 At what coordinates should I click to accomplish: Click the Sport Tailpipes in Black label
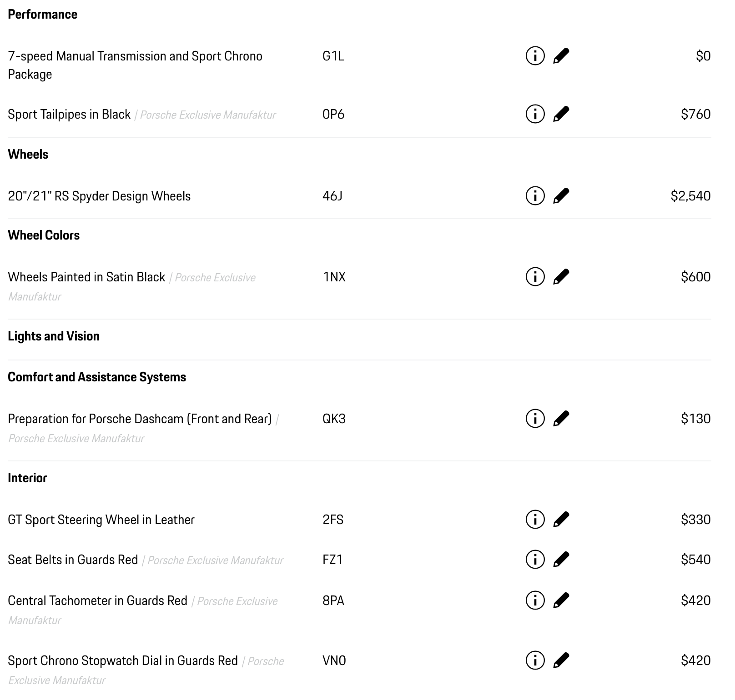point(69,115)
